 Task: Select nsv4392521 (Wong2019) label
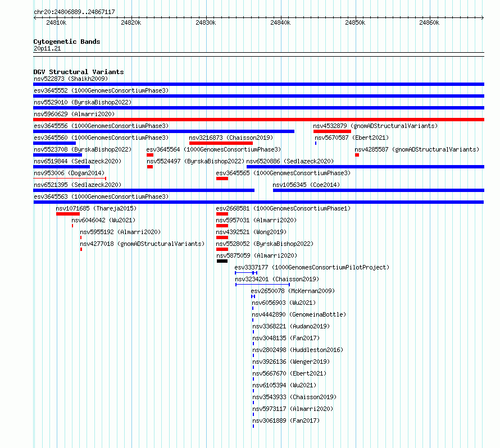pos(251,232)
